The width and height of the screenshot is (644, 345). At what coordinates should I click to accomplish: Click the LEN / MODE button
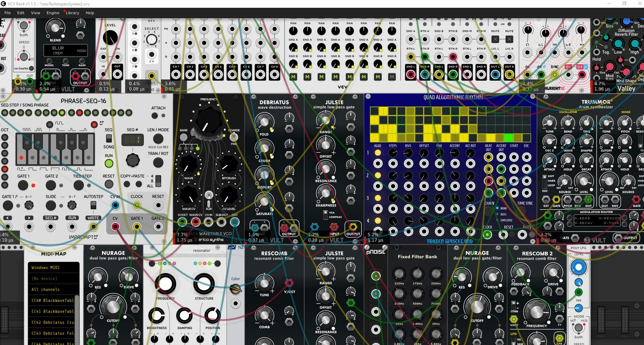pos(158,139)
